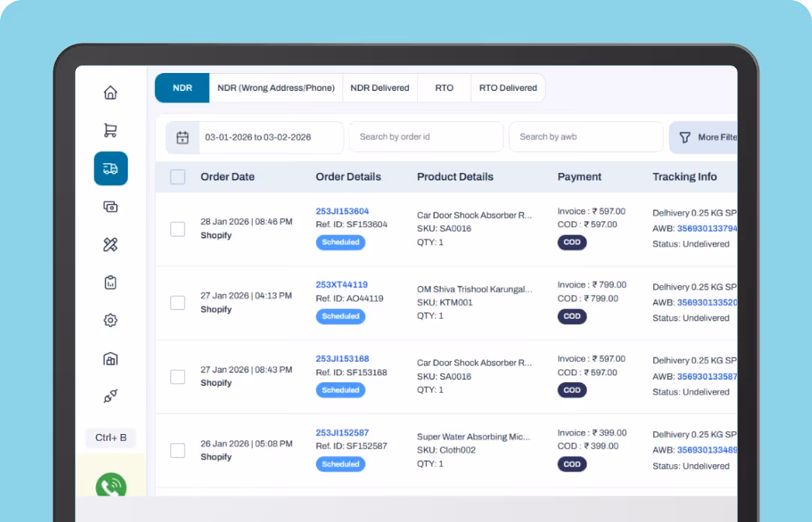Click the calendar icon beside date range

[182, 137]
